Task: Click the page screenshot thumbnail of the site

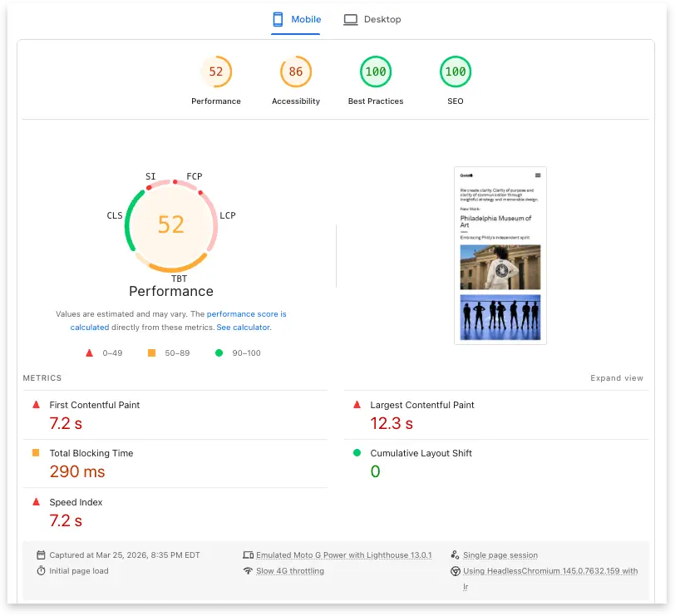Action: [x=500, y=252]
